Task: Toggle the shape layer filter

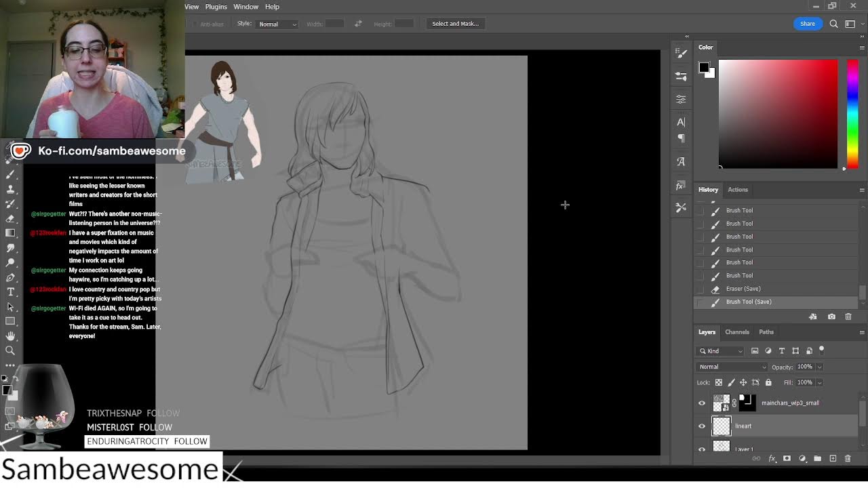Action: click(795, 351)
